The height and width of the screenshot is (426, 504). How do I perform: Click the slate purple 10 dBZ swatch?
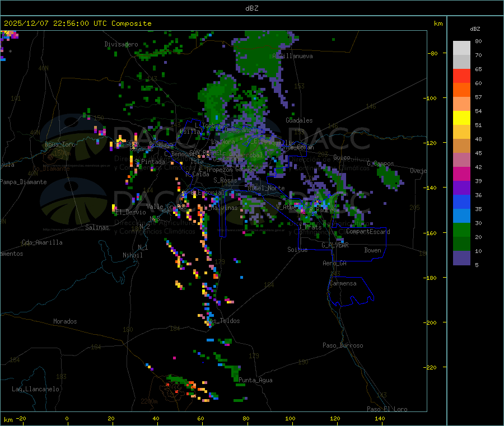[461, 258]
